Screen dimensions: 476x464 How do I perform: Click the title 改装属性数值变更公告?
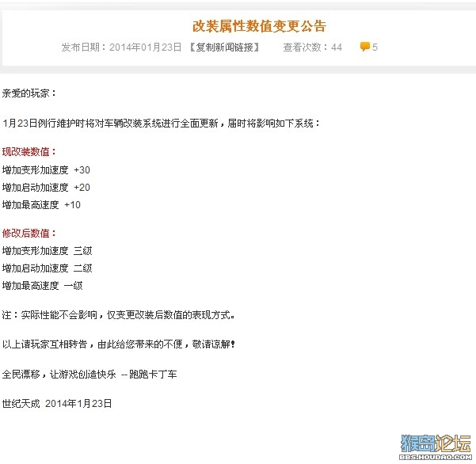(260, 26)
